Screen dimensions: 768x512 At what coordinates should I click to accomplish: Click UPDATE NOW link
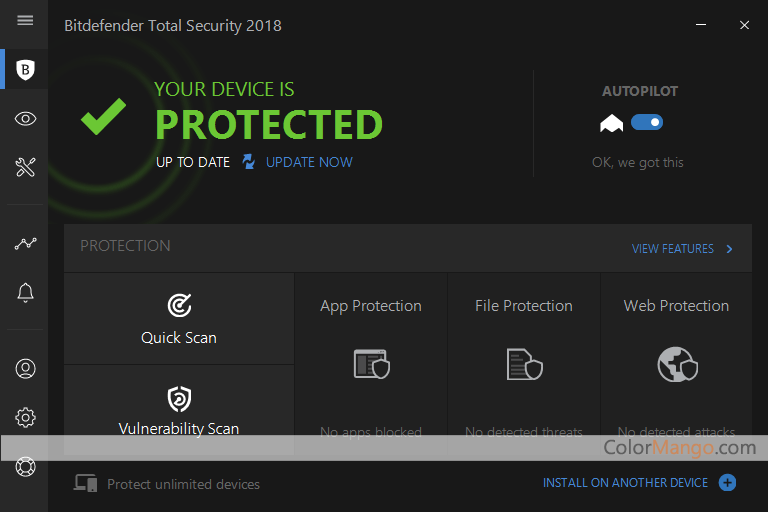309,162
